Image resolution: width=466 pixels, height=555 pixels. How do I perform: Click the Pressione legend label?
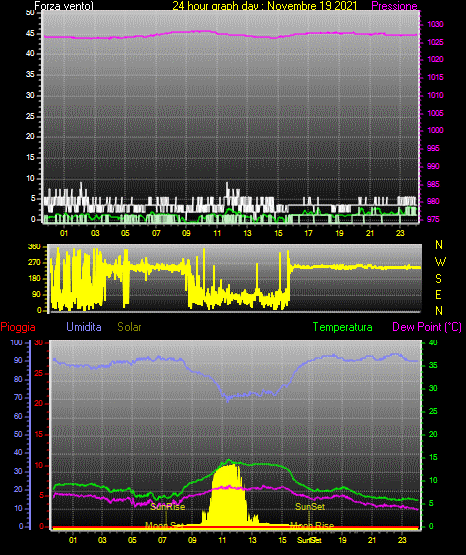pyautogui.click(x=394, y=6)
